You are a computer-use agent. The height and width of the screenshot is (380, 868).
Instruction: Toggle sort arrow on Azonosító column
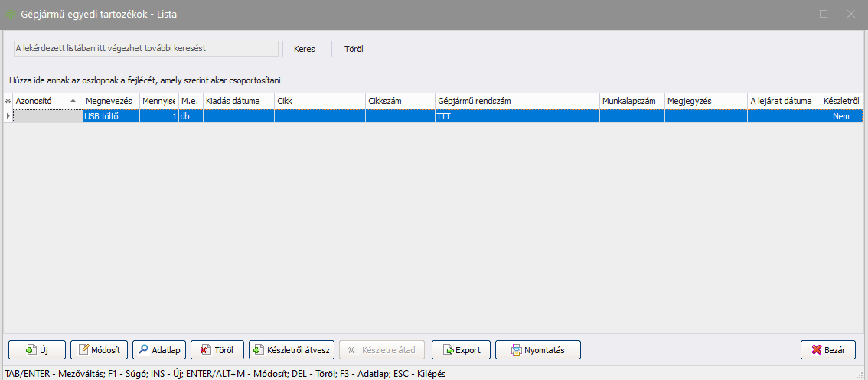tap(73, 101)
